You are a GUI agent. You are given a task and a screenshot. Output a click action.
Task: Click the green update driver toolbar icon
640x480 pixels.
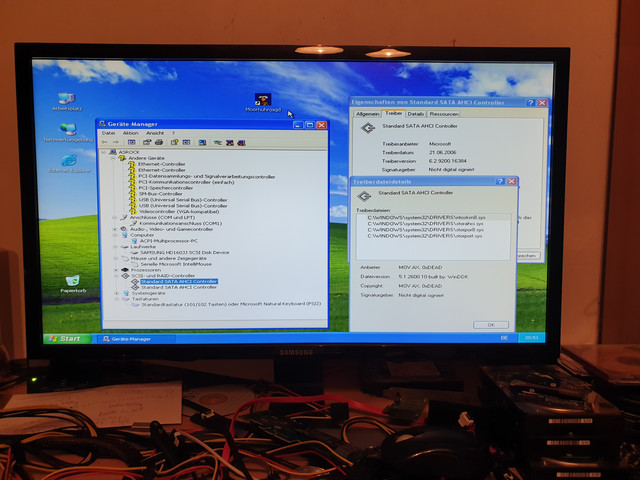(218, 142)
